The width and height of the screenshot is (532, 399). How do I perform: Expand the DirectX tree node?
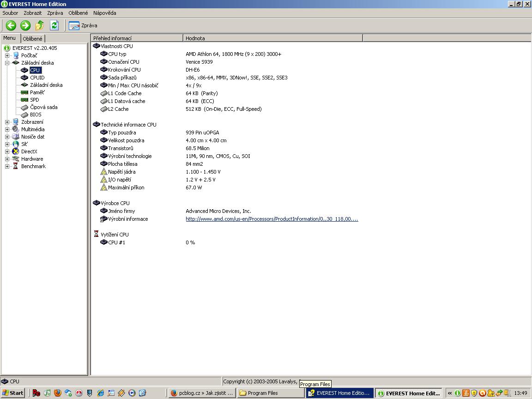pos(7,151)
